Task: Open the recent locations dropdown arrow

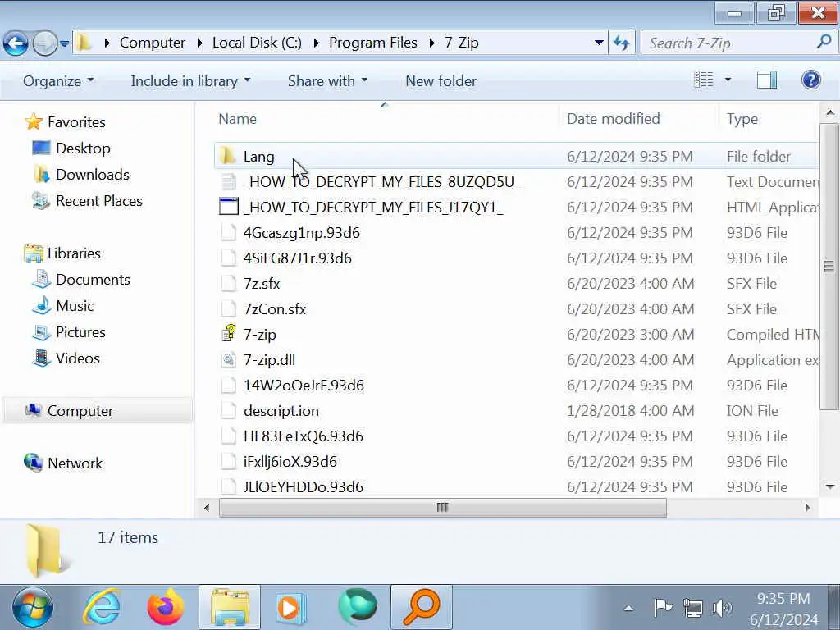Action: [x=64, y=43]
